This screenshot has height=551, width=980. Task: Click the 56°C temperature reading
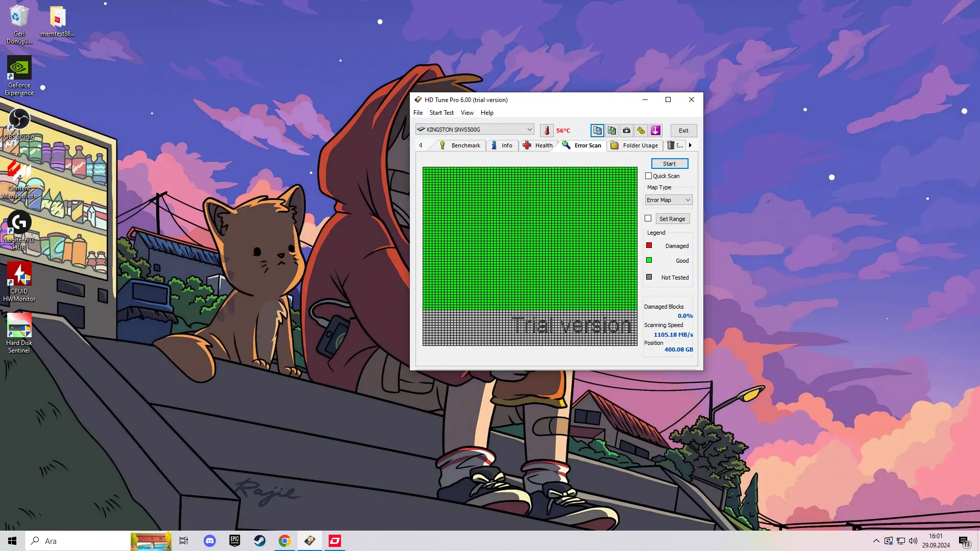click(563, 131)
